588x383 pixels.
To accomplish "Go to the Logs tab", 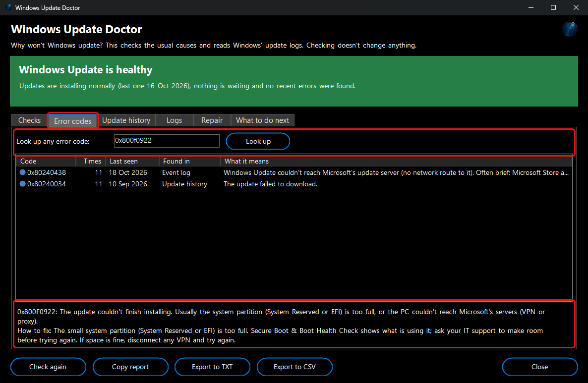I will click(175, 120).
